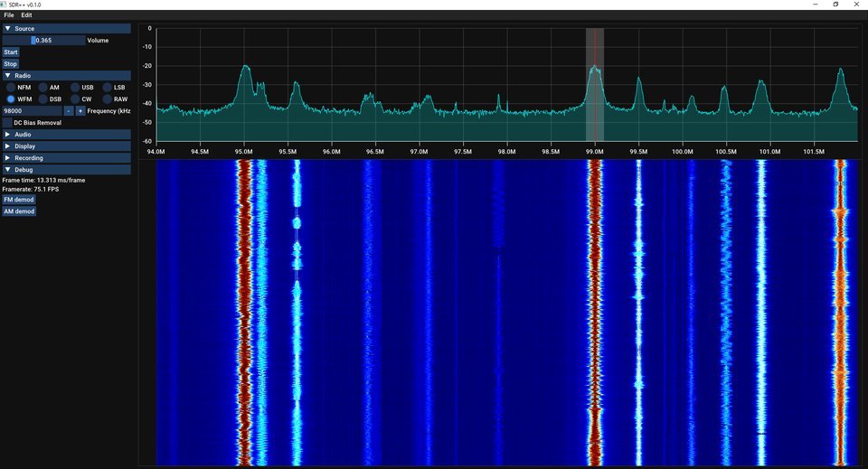Click the 'Frame time: 13.313 ms/frame' text
868x469 pixels.
coord(43,181)
